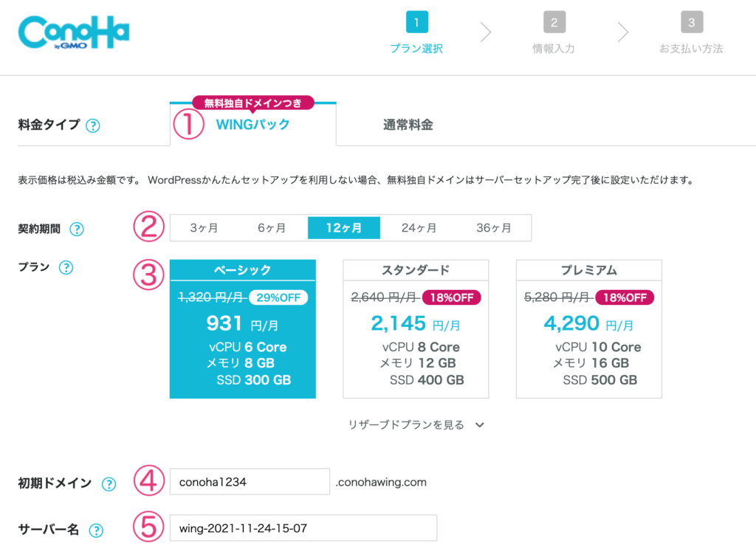
Task: Open help icon next to サーバー名
Action: click(x=97, y=531)
